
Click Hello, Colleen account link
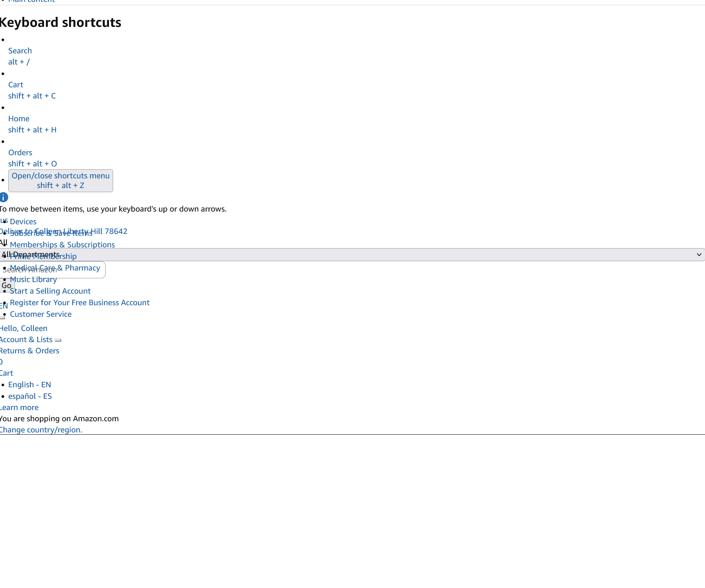(24, 328)
